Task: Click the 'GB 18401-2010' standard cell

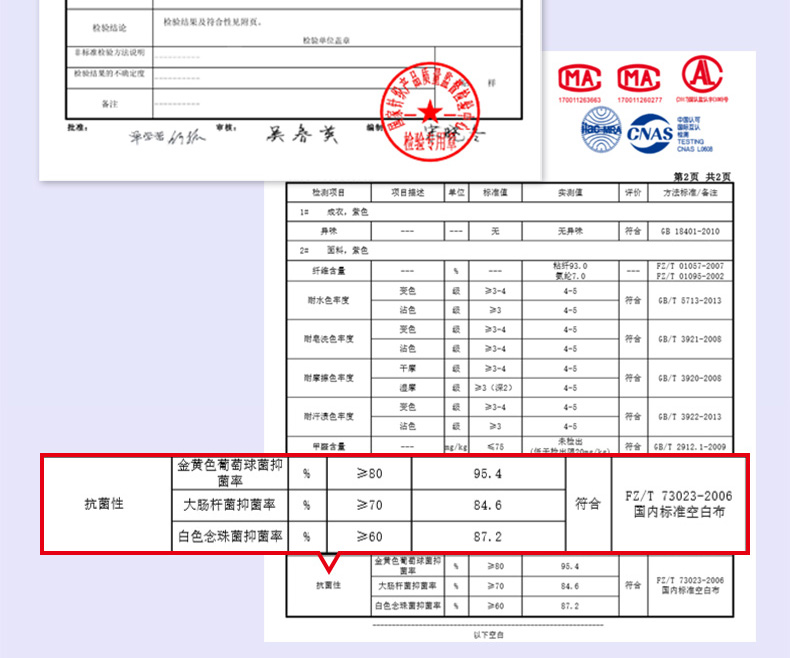Action: 690,231
